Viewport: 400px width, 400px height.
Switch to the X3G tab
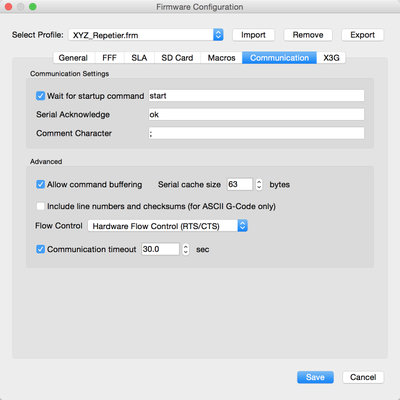click(x=331, y=58)
